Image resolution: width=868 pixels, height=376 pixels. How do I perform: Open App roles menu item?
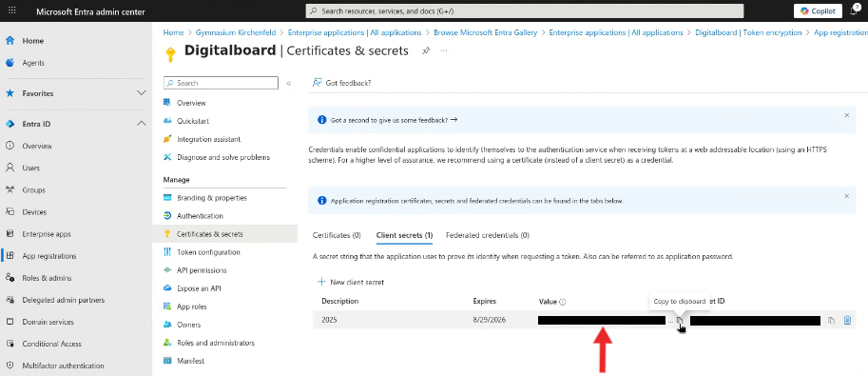coord(191,307)
